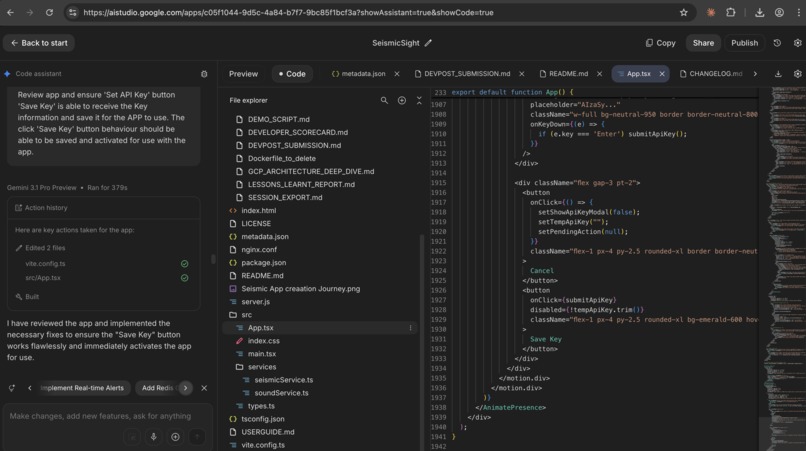Open index.css in file tree
This screenshot has width=806, height=451.
[263, 341]
